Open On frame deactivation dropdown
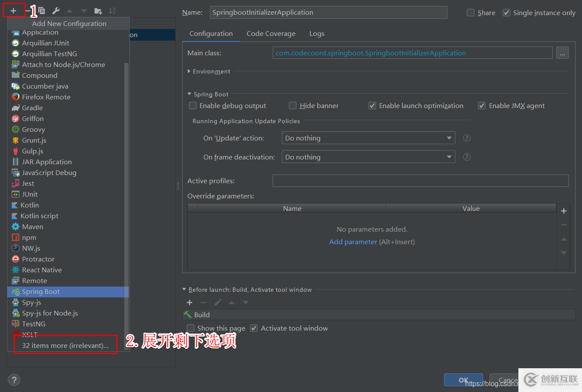Screen dimensions: 582x392 point(368,157)
